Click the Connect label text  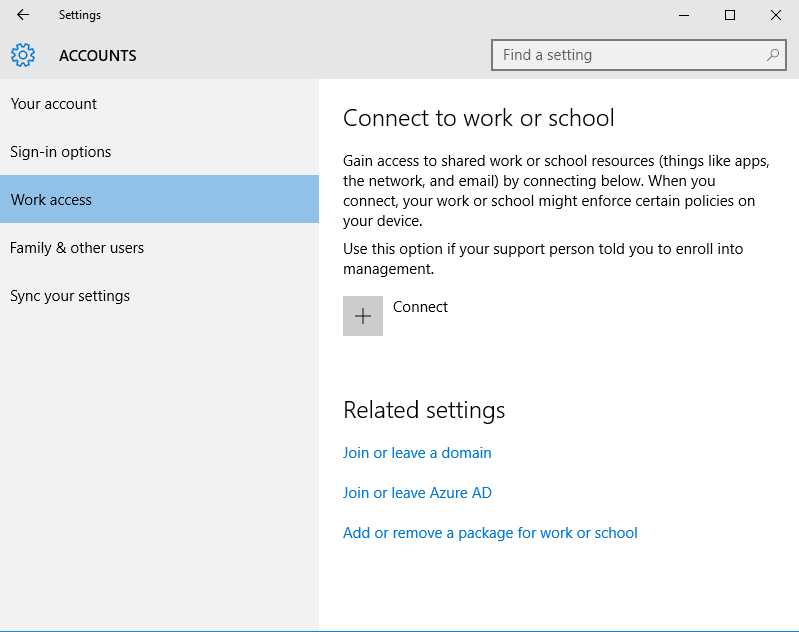coord(420,307)
